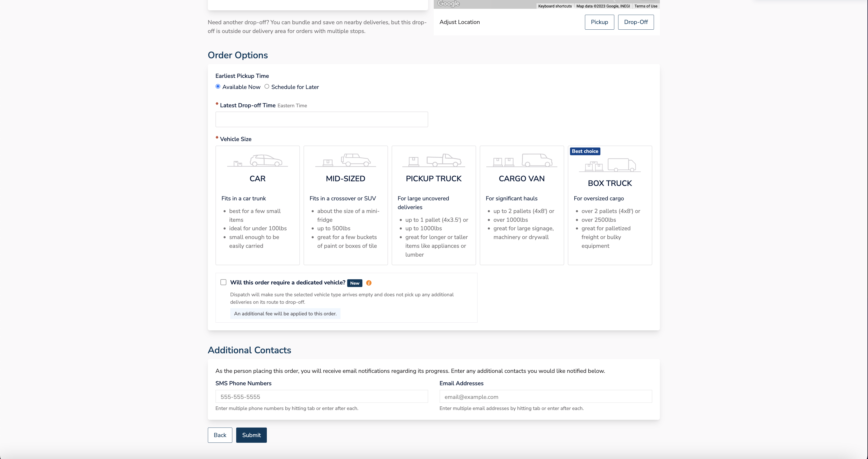This screenshot has width=868, height=459.
Task: Open the Terms of Use link
Action: click(645, 6)
